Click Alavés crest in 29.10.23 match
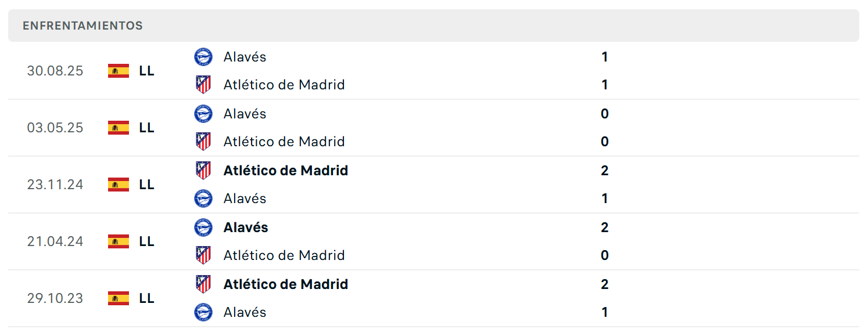 pos(203,312)
